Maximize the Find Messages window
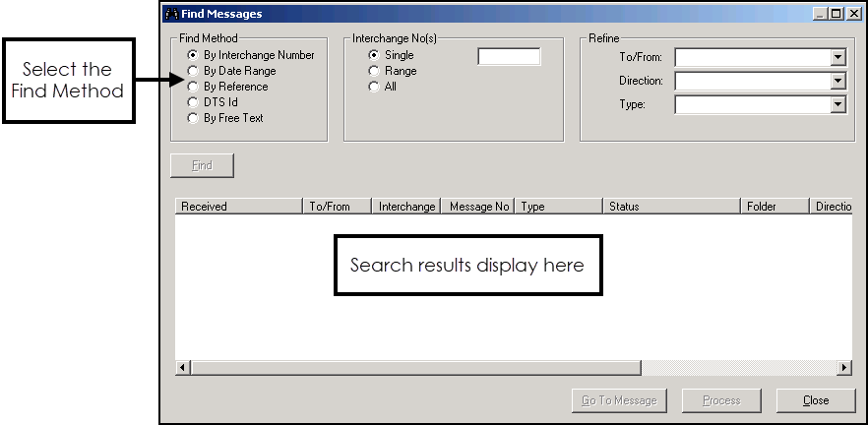 837,14
